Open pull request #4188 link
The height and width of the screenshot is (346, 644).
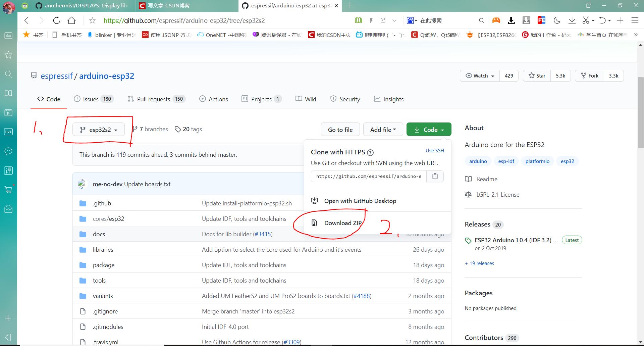click(x=362, y=296)
